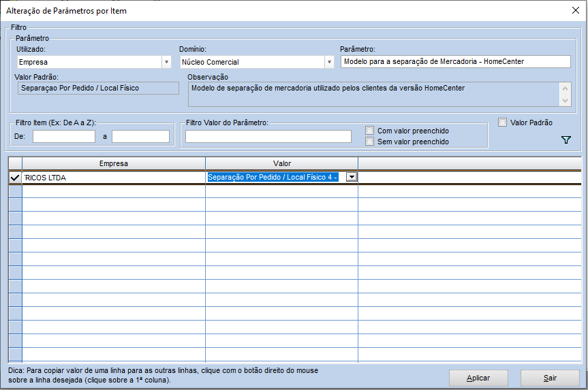This screenshot has height=390, width=588.
Task: Click the Empresa column header
Action: point(114,163)
